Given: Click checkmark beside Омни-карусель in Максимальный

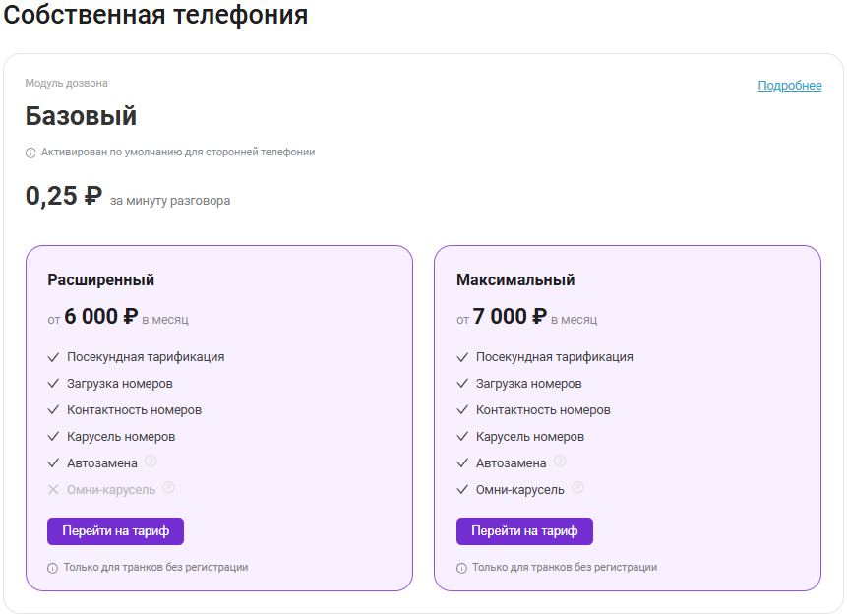Looking at the screenshot, I should tap(462, 489).
